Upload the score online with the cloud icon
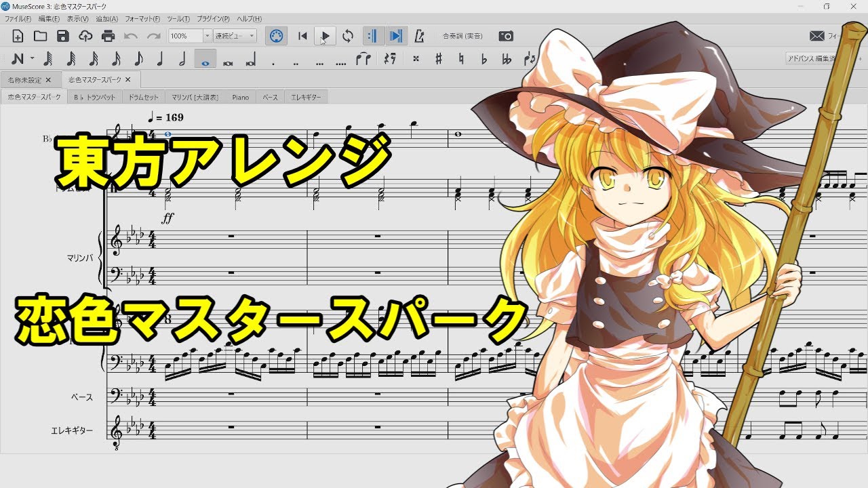 [x=85, y=36]
